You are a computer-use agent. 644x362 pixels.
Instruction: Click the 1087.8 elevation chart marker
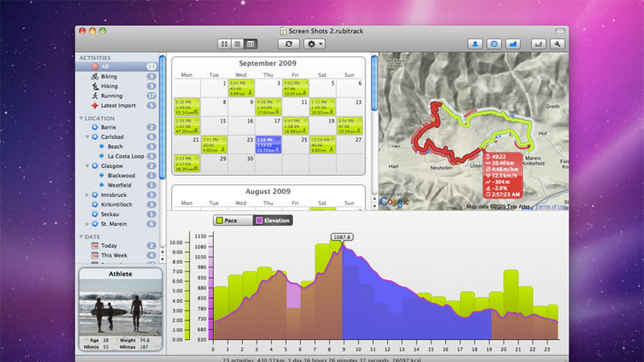click(342, 237)
